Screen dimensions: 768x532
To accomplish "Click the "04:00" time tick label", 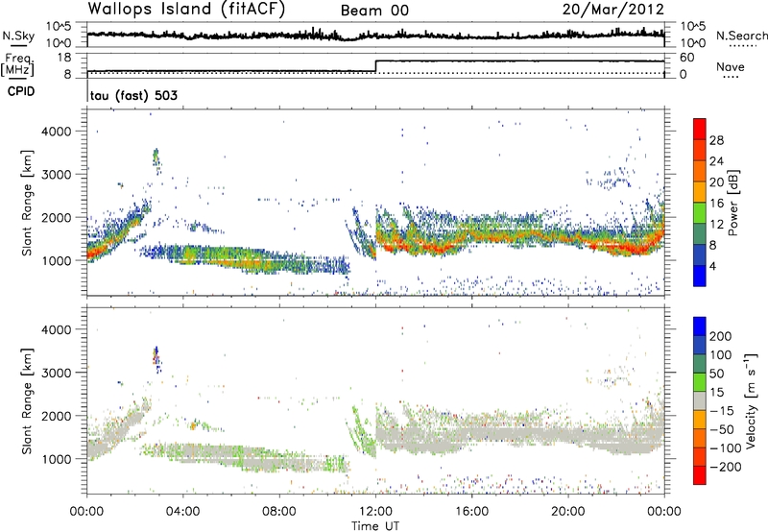I will (183, 512).
